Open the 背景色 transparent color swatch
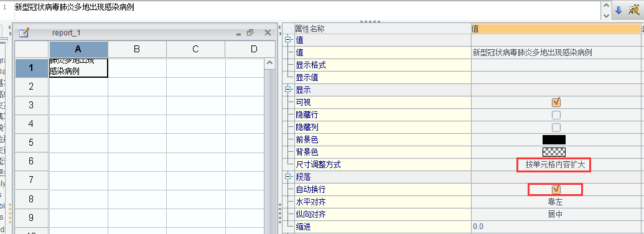 click(x=554, y=152)
